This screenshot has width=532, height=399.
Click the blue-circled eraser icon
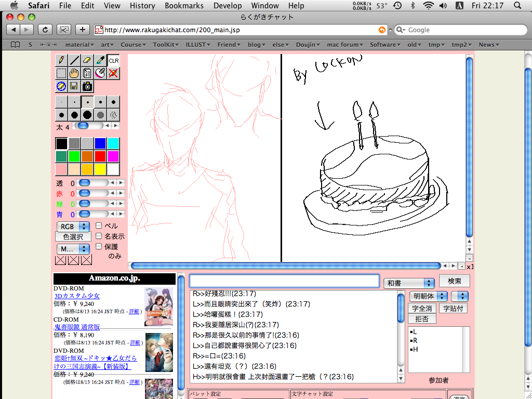pyautogui.click(x=61, y=86)
